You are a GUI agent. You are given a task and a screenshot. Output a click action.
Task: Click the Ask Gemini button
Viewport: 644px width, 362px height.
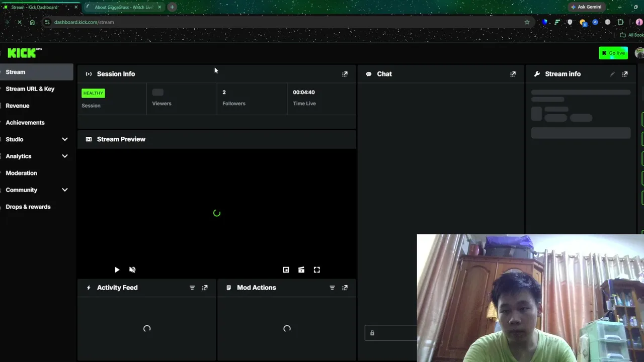click(586, 7)
